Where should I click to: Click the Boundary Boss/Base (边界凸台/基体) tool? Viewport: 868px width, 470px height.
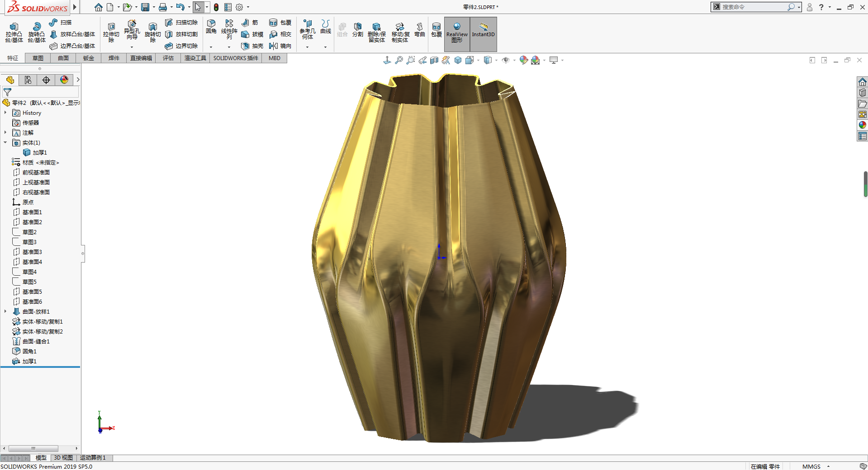[72, 46]
